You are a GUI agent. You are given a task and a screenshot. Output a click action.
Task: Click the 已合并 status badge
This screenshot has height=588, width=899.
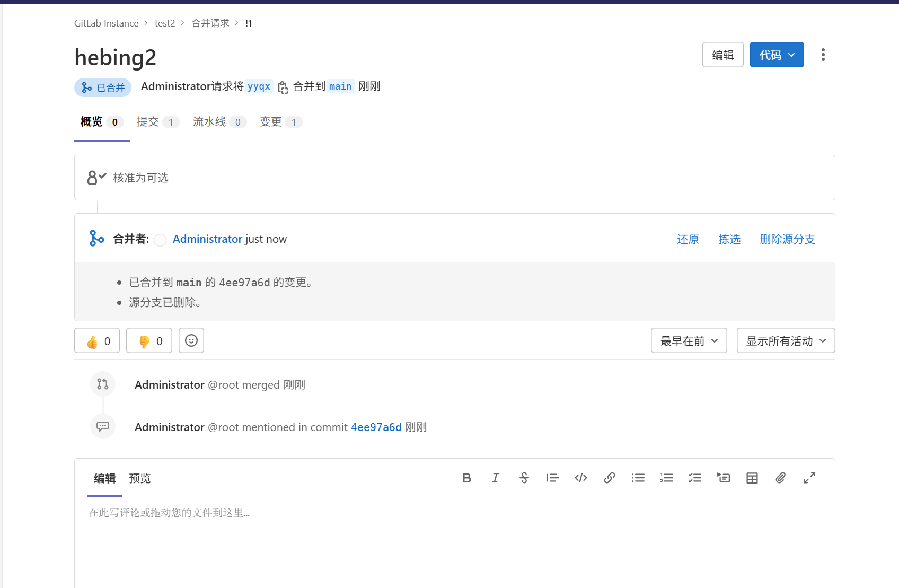[103, 87]
